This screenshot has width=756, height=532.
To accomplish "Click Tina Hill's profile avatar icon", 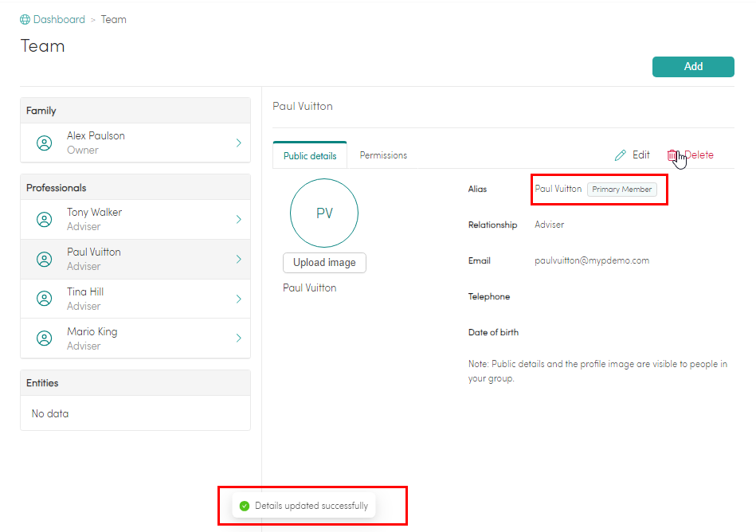I will coord(45,299).
